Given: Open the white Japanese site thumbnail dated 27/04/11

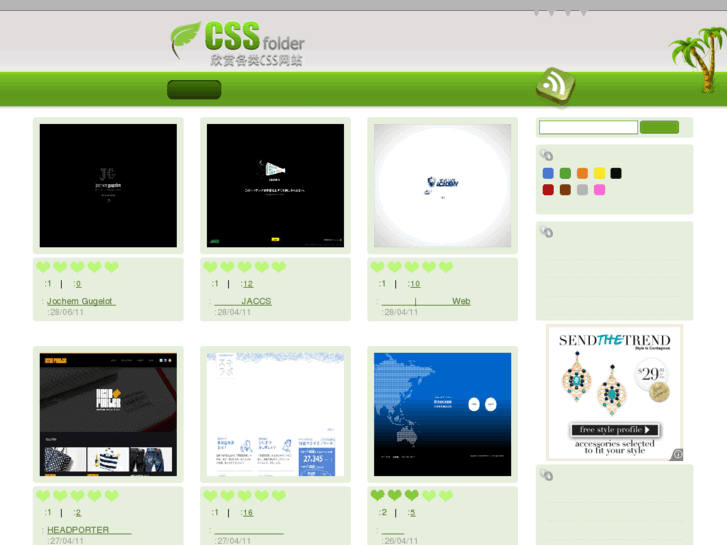Looking at the screenshot, I should (x=275, y=414).
